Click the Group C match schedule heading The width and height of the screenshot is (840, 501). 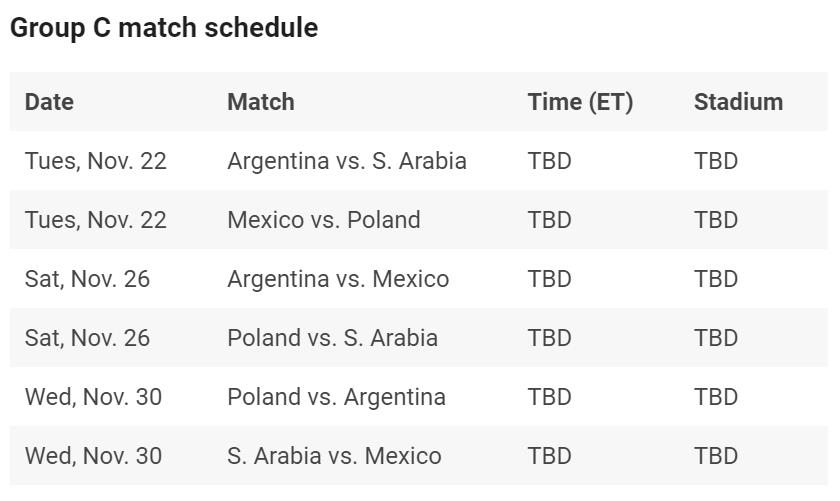click(x=164, y=28)
